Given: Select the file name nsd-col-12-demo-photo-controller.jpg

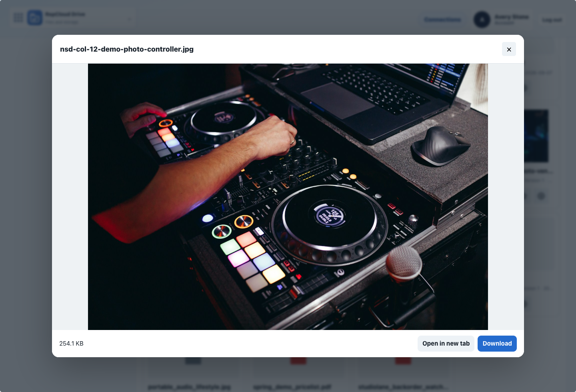Looking at the screenshot, I should (127, 49).
